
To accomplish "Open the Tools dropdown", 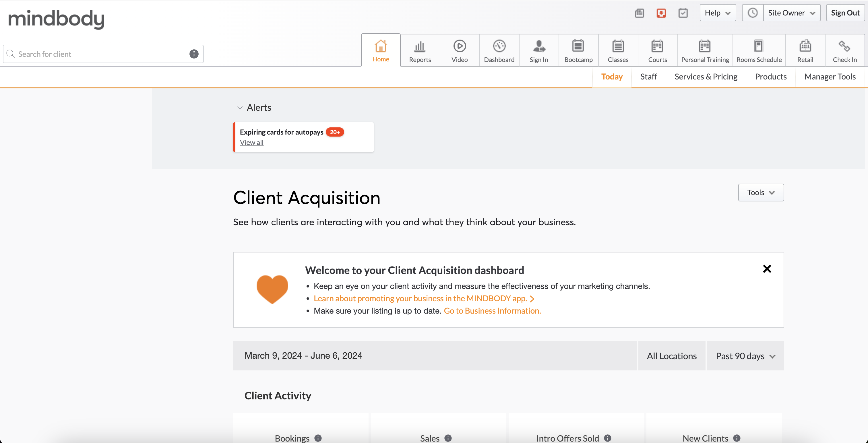I will 761,192.
